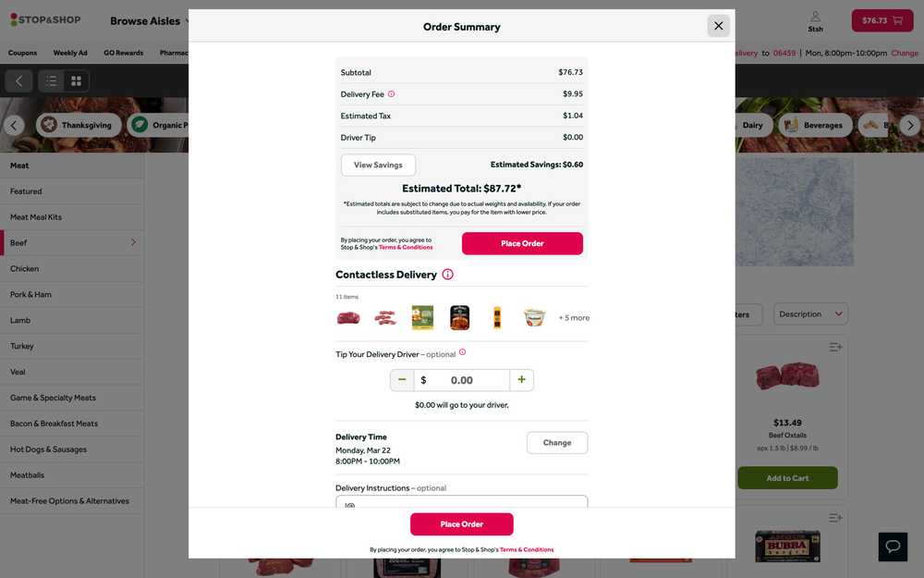Click the Delivery Fee info icon

392,94
